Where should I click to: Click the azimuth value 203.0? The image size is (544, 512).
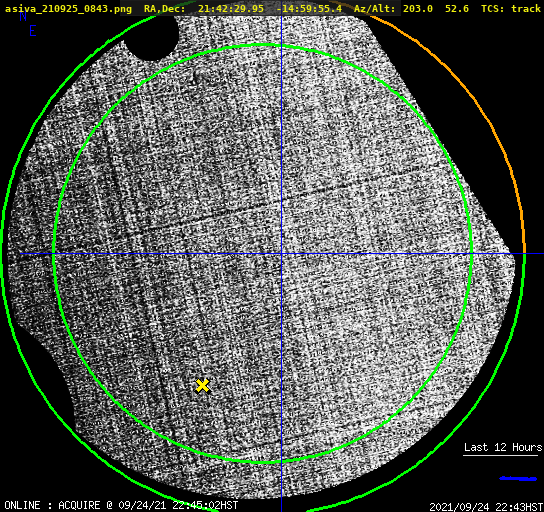pyautogui.click(x=418, y=9)
